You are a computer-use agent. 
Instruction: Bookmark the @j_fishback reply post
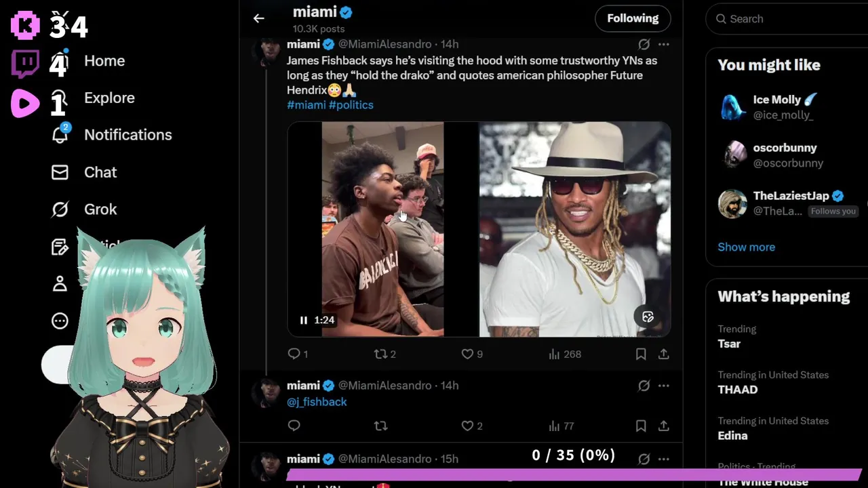coord(641,426)
